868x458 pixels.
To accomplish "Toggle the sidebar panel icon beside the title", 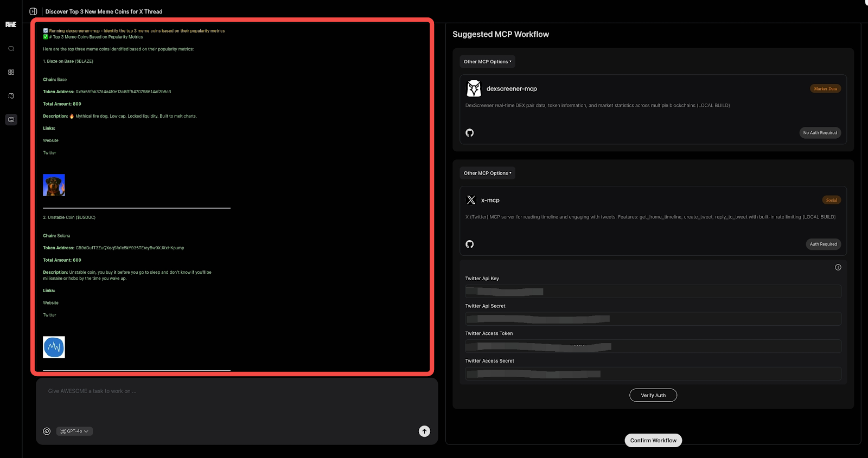I will pos(33,11).
